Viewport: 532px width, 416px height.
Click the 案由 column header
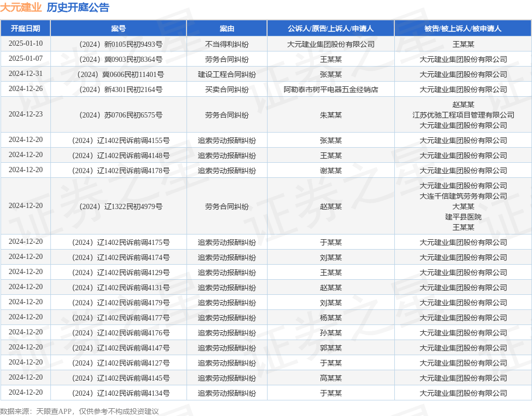coord(227,29)
